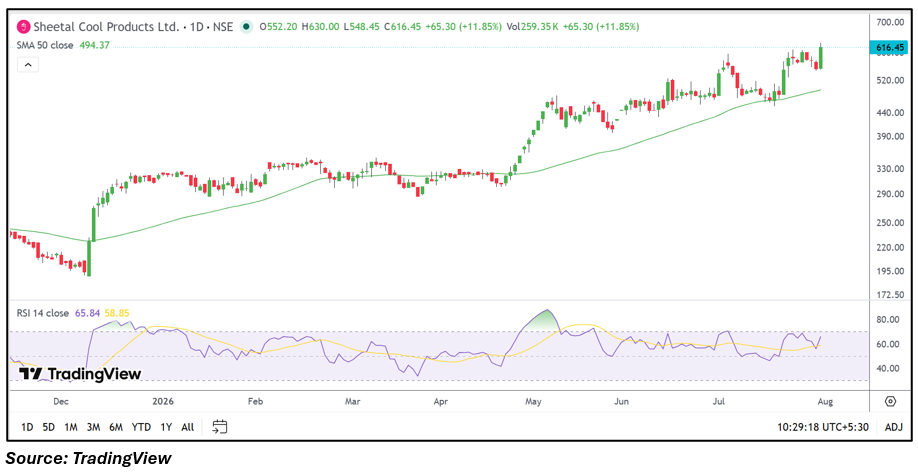Click the Mar label on time axis

pos(352,401)
